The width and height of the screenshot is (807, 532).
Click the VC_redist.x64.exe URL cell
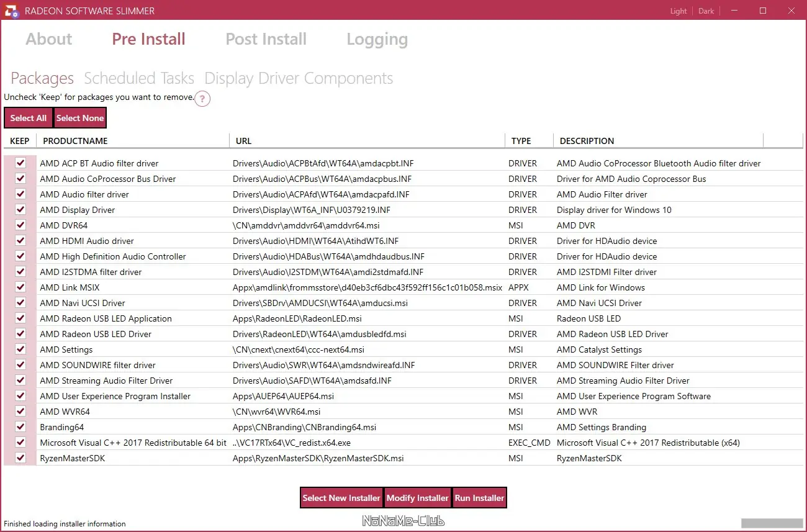tap(292, 443)
